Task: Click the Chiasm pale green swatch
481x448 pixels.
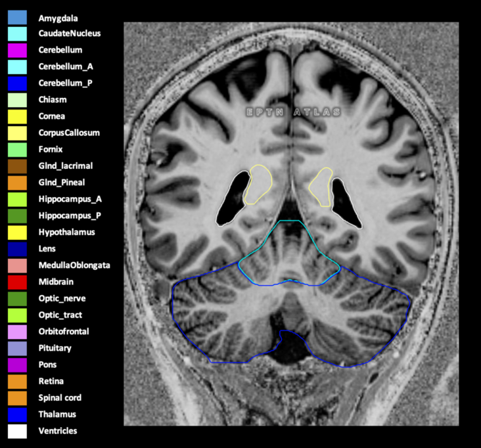Action: [x=17, y=101]
